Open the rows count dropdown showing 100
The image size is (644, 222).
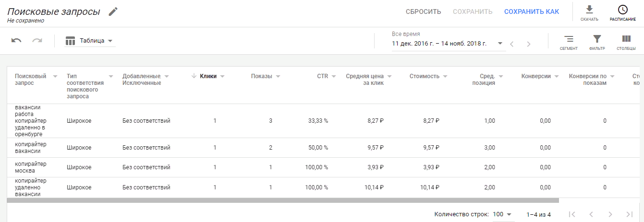[x=502, y=214]
